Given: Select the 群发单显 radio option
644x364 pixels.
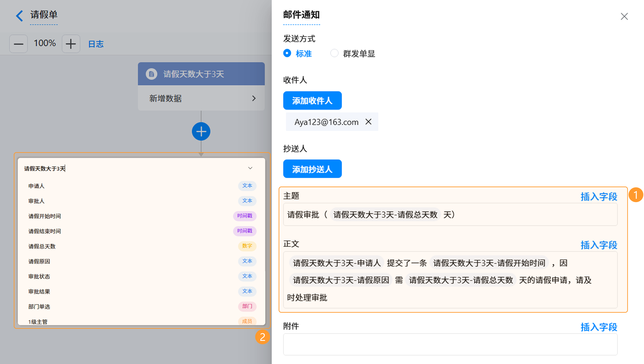Looking at the screenshot, I should [334, 53].
